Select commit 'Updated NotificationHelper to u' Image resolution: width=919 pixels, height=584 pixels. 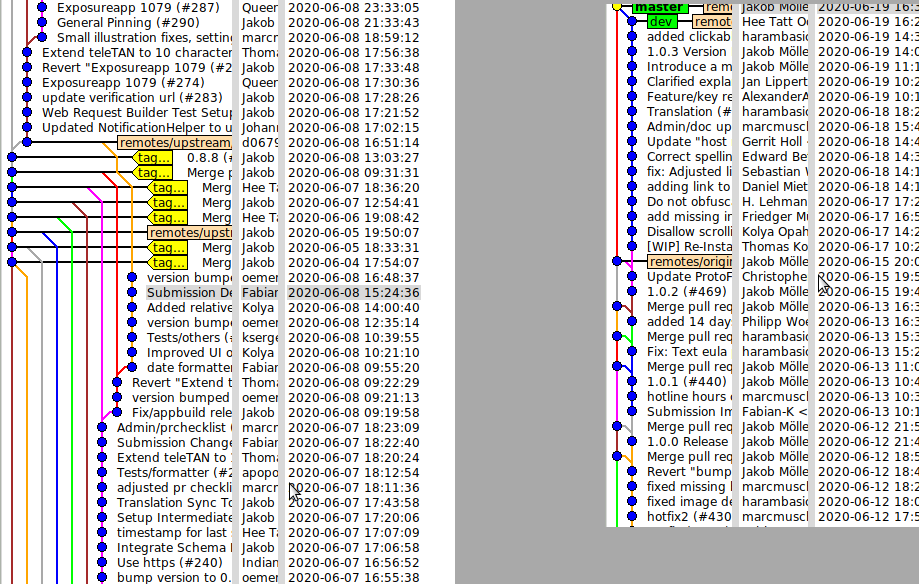(137, 127)
